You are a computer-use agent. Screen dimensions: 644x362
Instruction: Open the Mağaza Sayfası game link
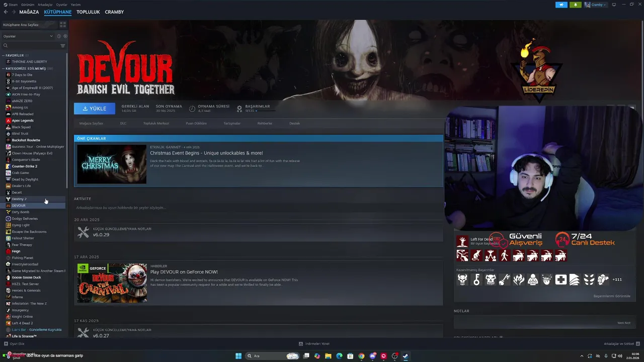pyautogui.click(x=91, y=123)
